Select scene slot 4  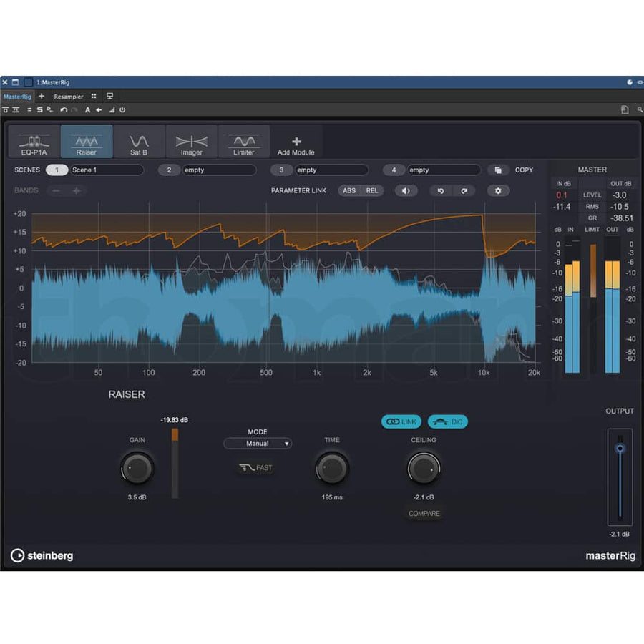[x=394, y=170]
